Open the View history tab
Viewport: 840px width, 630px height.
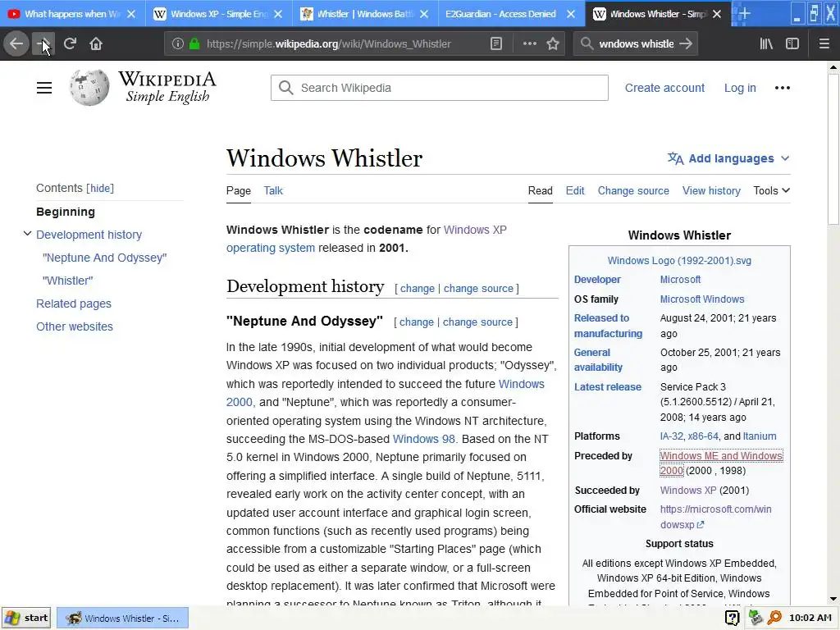[x=711, y=190]
